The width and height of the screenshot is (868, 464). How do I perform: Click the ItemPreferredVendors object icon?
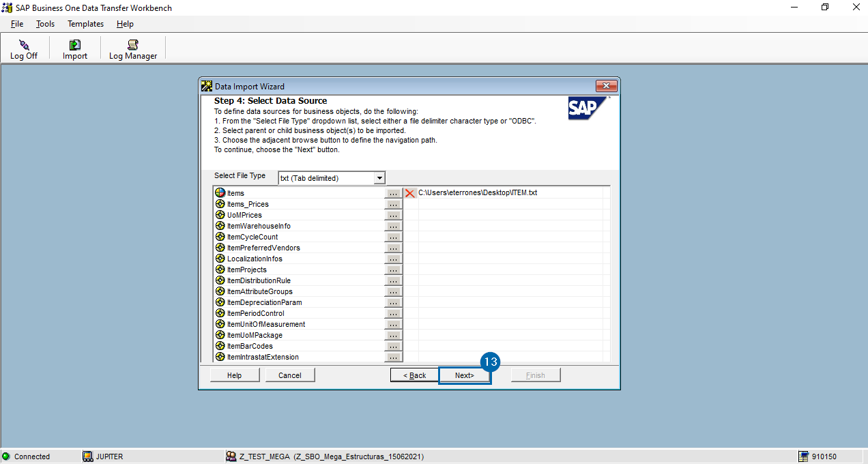coord(220,248)
